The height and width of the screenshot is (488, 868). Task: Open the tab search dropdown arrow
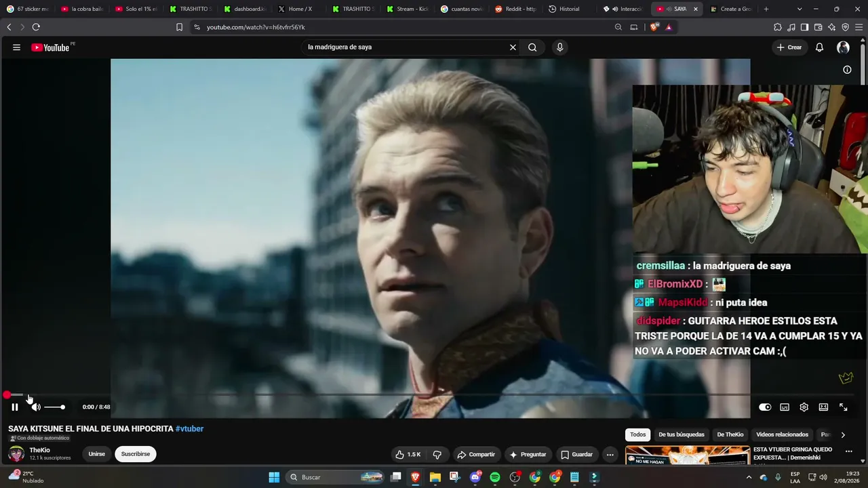point(800,9)
